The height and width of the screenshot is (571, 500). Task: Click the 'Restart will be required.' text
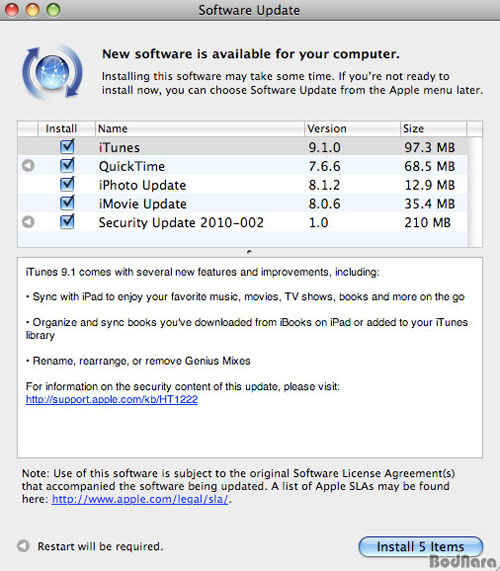[x=100, y=546]
